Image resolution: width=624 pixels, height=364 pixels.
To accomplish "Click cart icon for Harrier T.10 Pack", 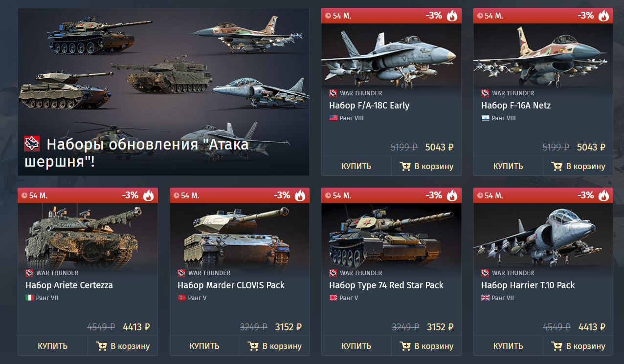I will (557, 346).
